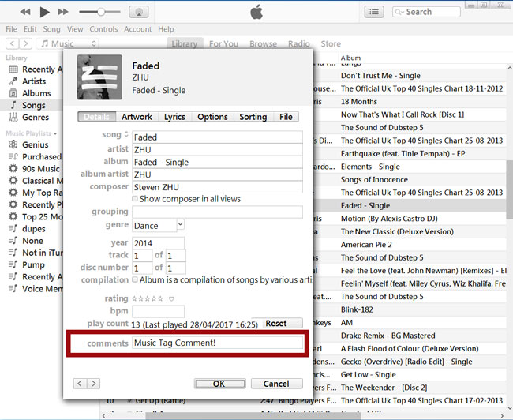Go forward with the right arrow button
This screenshot has height=420, width=513.
click(x=25, y=43)
